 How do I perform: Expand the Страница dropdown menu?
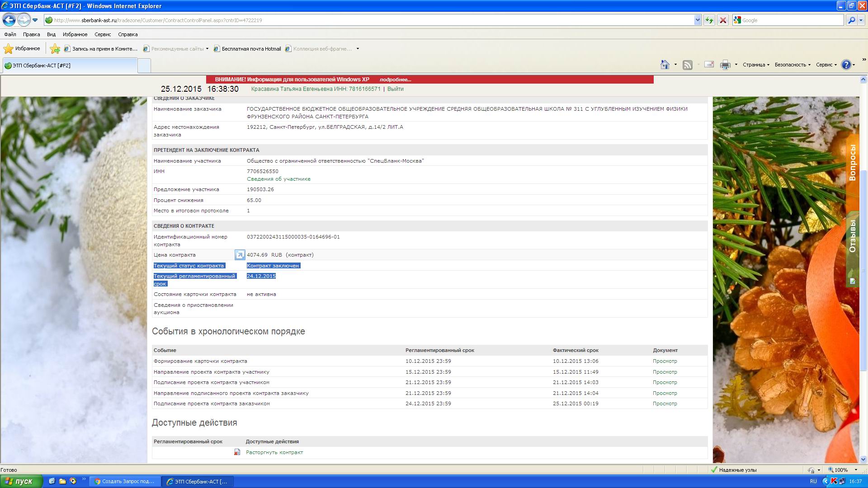[756, 65]
